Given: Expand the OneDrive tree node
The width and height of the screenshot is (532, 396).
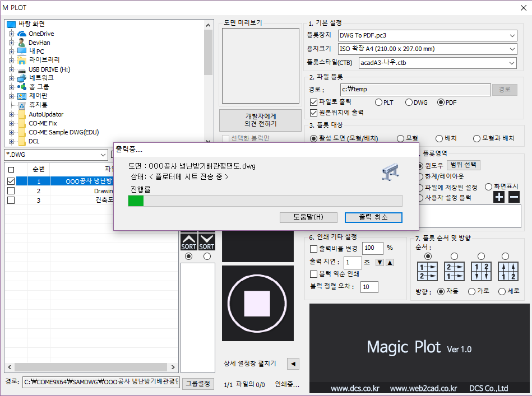Looking at the screenshot, I should point(11,34).
